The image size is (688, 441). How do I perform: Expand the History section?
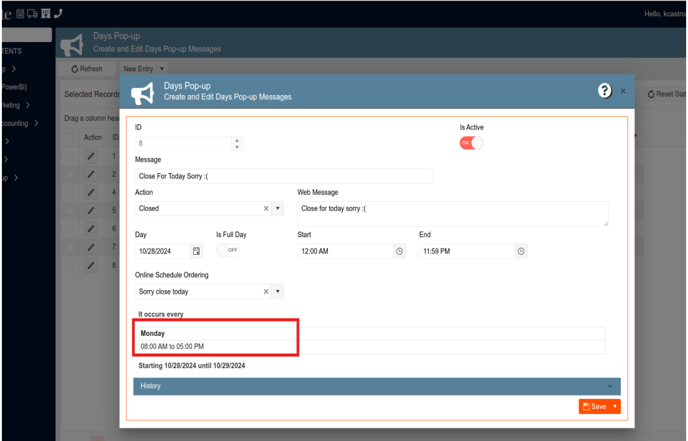click(x=377, y=386)
